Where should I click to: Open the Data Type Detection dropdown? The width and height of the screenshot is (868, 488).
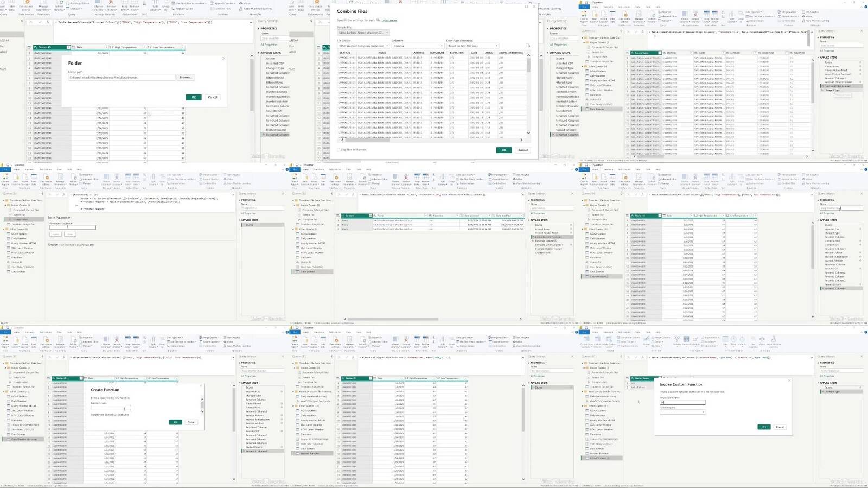click(x=472, y=46)
